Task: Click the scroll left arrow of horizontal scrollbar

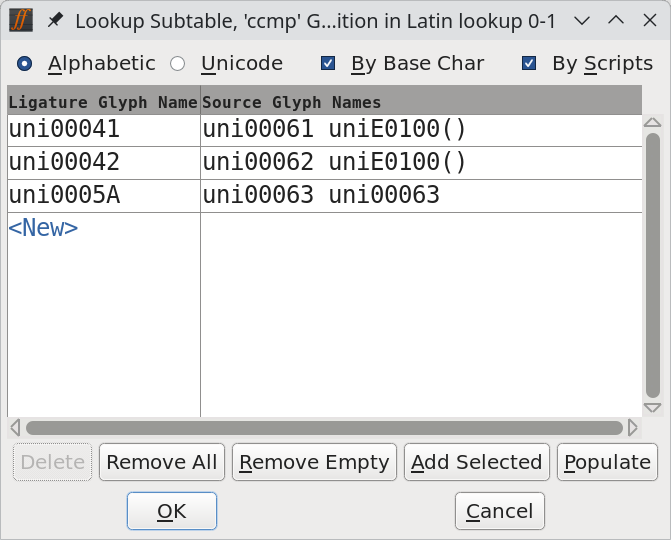Action: point(15,428)
